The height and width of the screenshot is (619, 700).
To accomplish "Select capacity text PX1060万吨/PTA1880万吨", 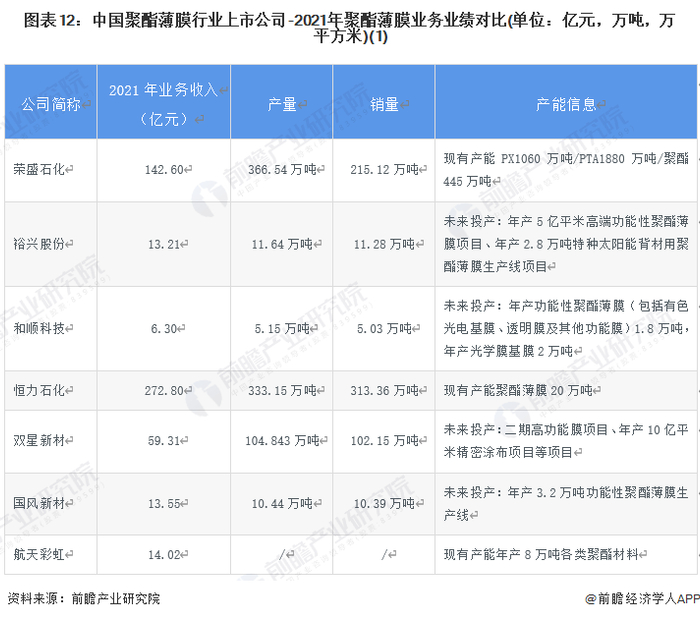I will coord(579,158).
